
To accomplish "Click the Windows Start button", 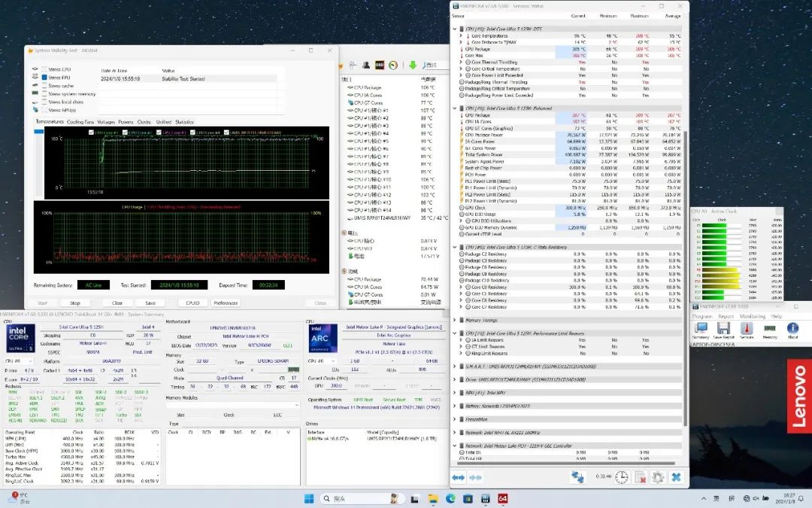I will point(308,498).
